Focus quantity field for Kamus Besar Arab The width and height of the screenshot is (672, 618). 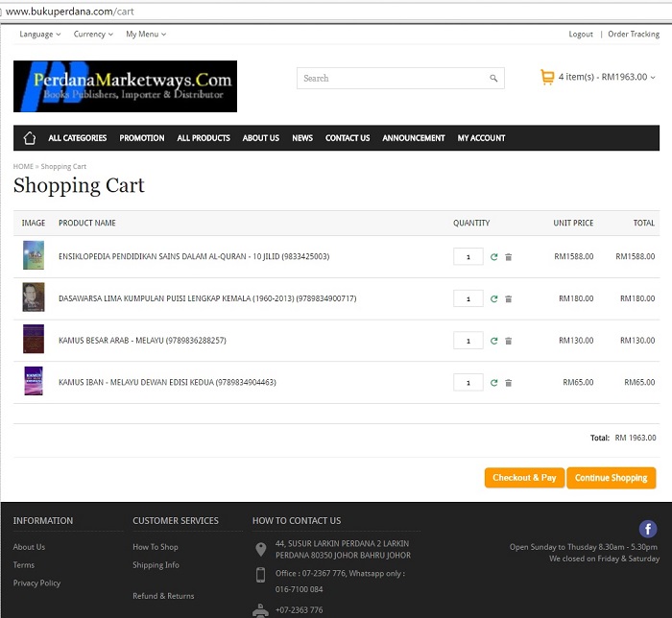468,341
